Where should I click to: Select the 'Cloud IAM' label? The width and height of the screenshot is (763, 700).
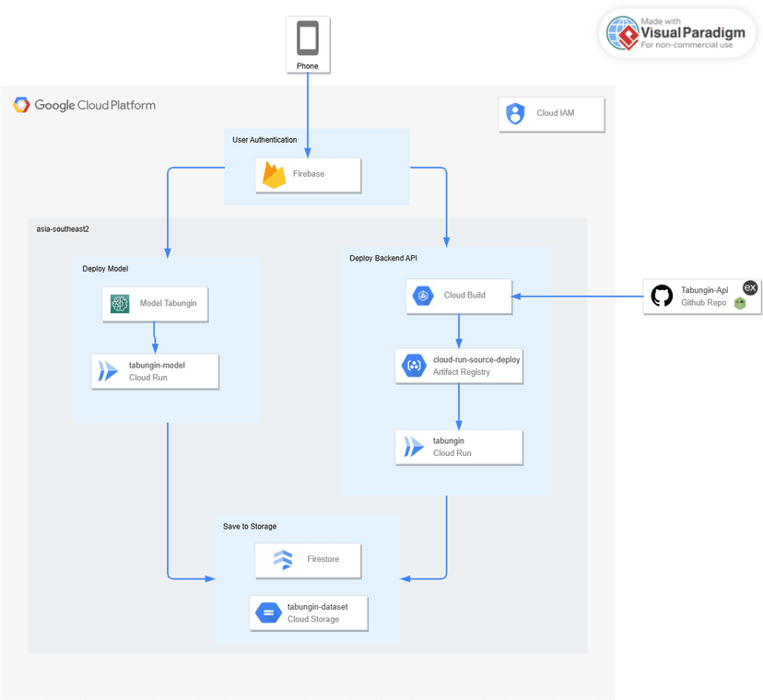556,113
